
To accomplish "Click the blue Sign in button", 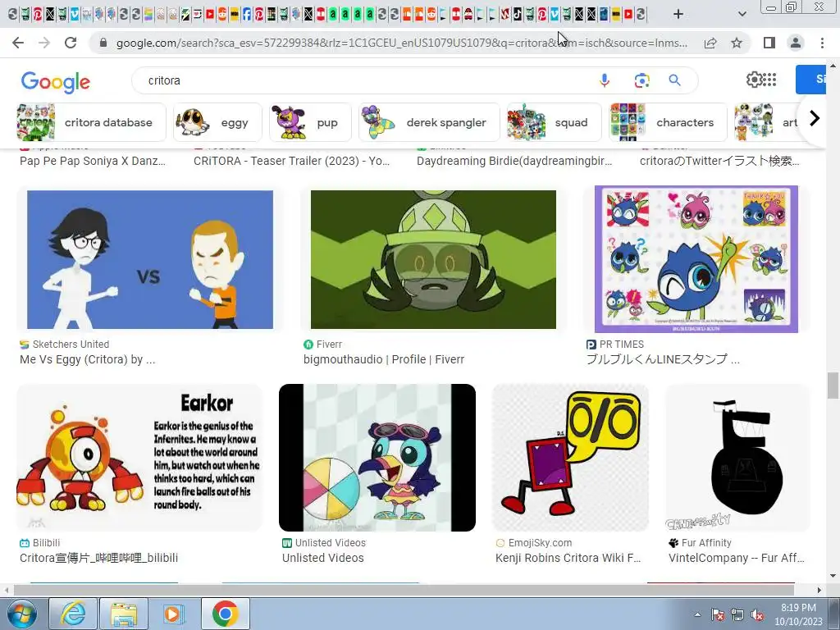I will pyautogui.click(x=811, y=80).
